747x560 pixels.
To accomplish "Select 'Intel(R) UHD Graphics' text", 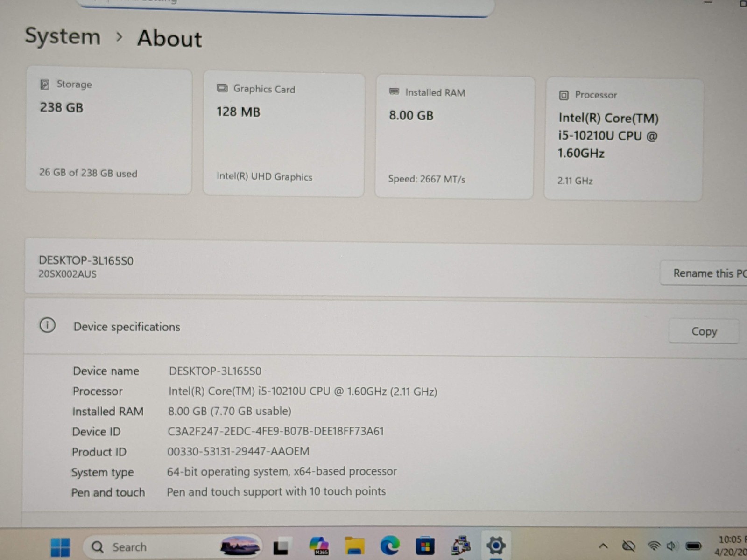I will pos(264,176).
